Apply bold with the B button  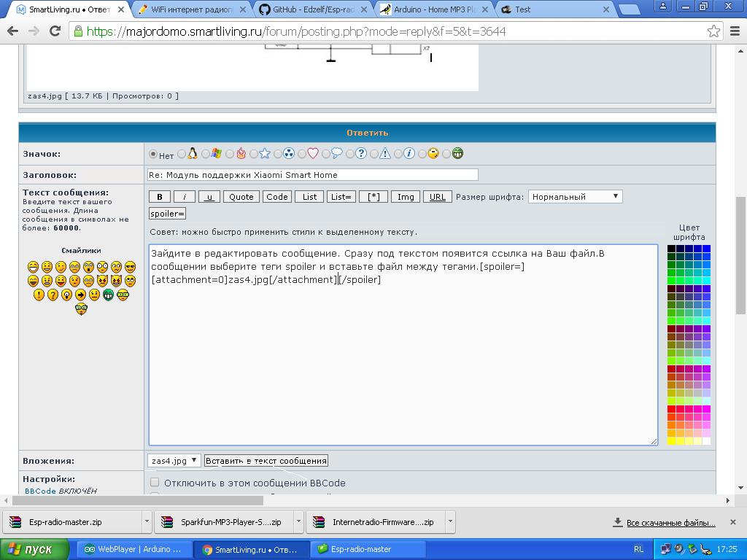pyautogui.click(x=160, y=197)
